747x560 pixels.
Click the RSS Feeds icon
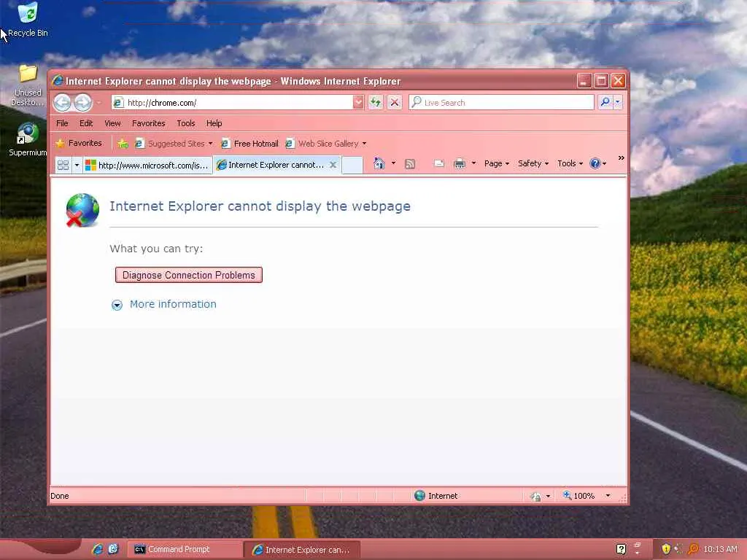[410, 164]
